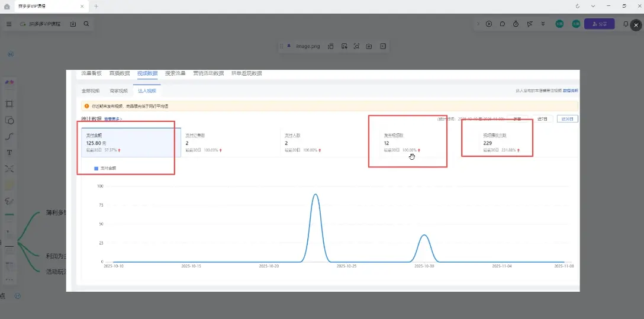Click the 查看更多 link
The width and height of the screenshot is (644, 319).
click(x=114, y=119)
